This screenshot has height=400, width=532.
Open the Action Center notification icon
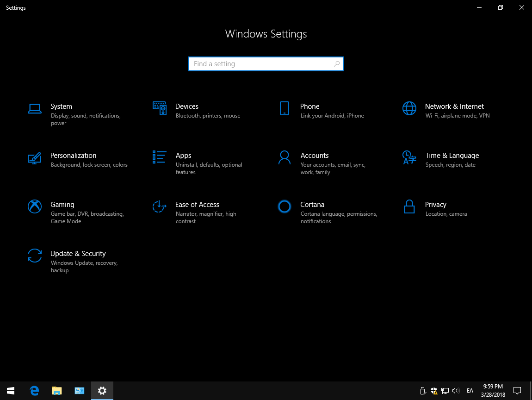tap(517, 391)
